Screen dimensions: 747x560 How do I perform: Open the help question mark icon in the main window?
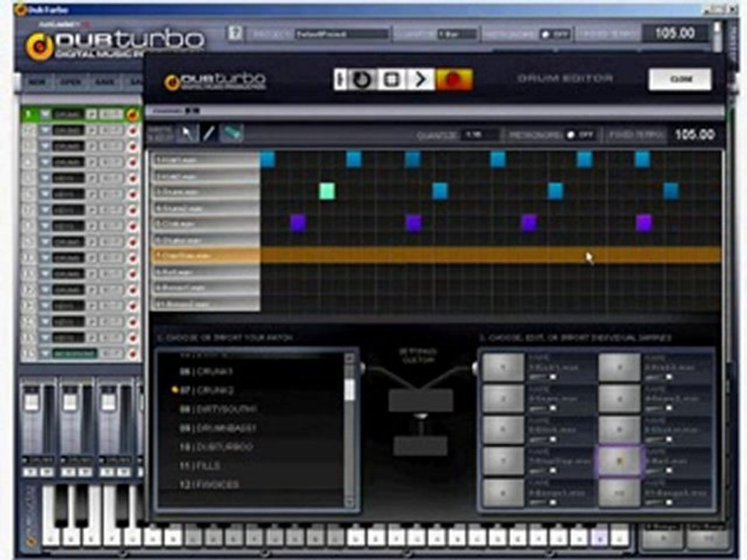pyautogui.click(x=235, y=33)
